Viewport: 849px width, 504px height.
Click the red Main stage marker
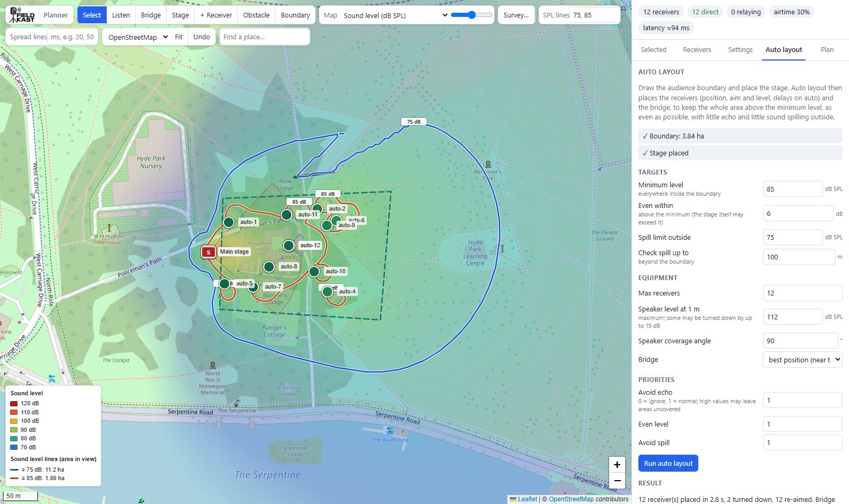click(209, 252)
